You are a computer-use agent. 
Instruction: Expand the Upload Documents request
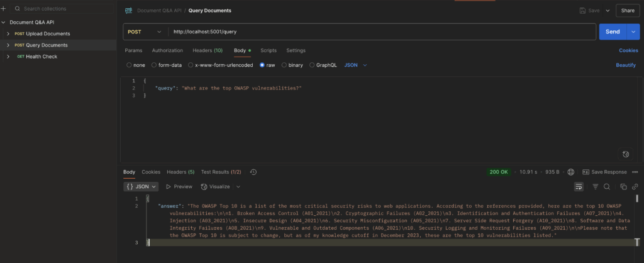[8, 33]
